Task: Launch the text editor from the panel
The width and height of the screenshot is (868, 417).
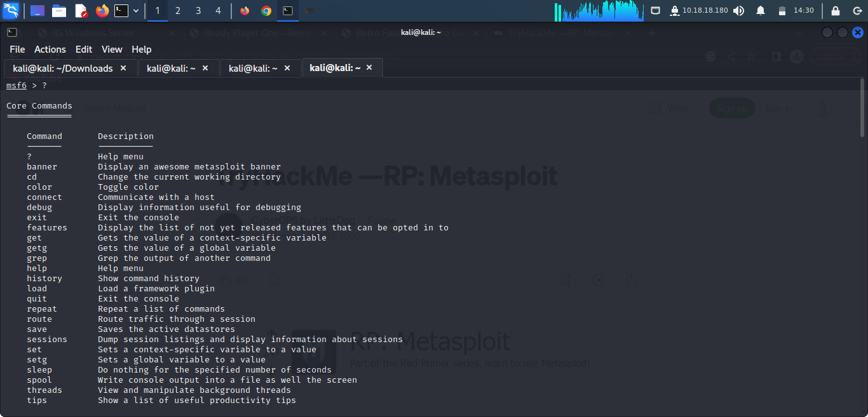Action: 81,11
